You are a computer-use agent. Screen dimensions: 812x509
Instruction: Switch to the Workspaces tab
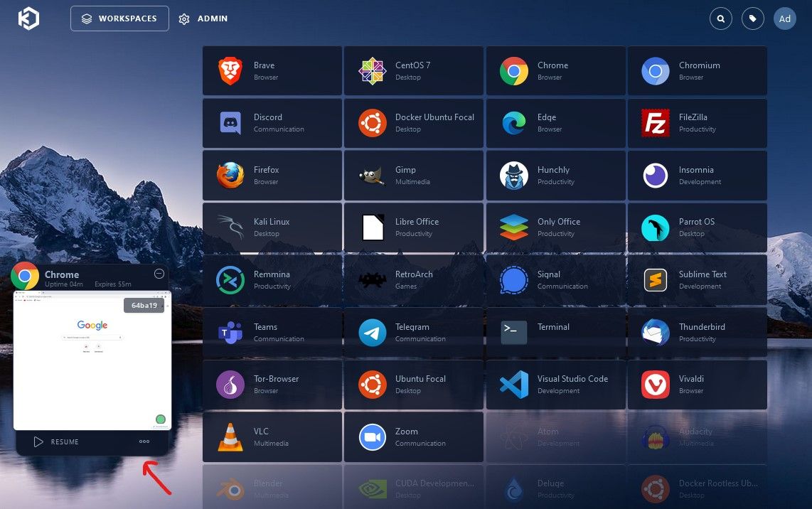click(x=119, y=18)
